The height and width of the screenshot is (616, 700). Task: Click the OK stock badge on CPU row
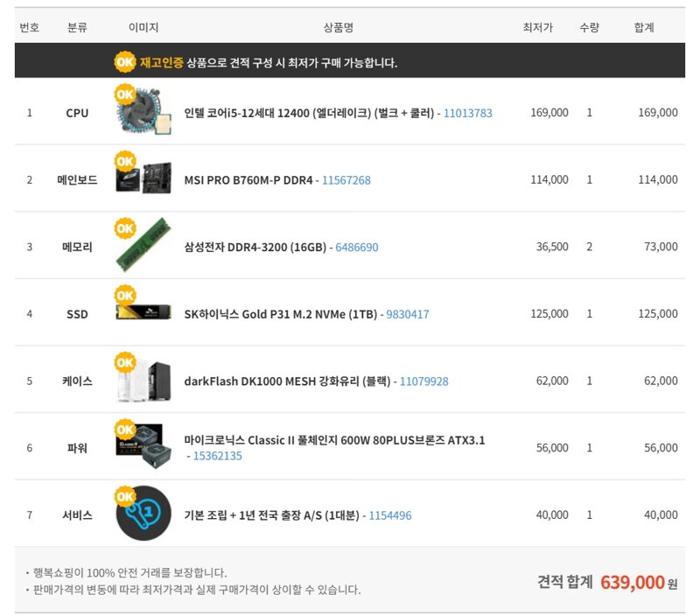[x=125, y=94]
